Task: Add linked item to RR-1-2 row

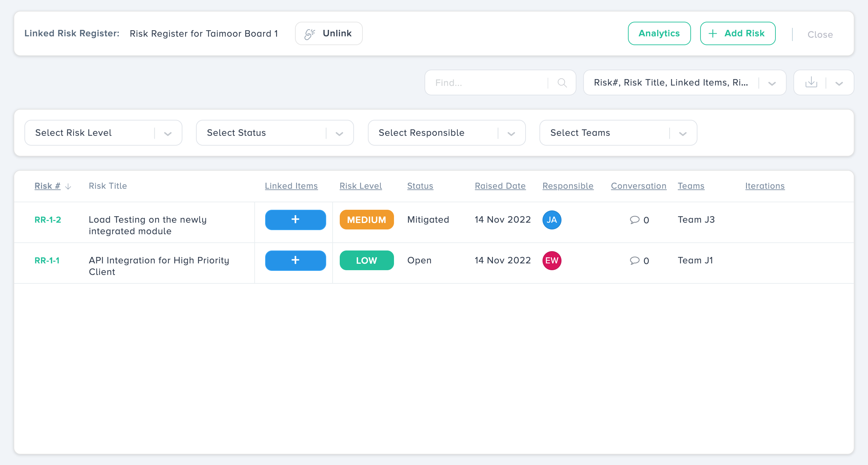Action: [x=295, y=220]
